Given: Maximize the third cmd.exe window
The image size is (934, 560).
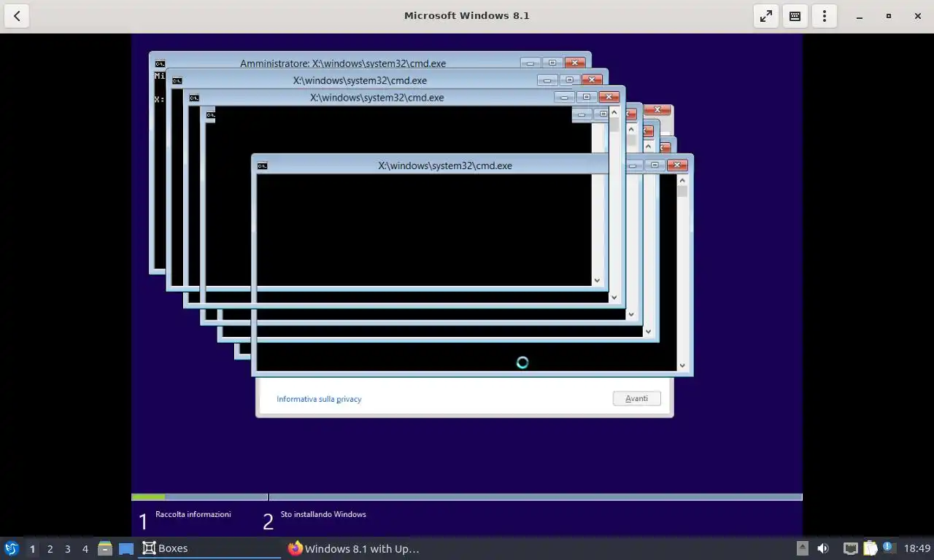Looking at the screenshot, I should 586,96.
